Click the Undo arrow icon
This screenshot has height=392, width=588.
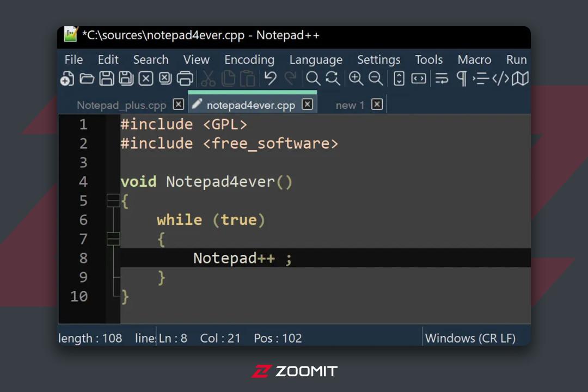pyautogui.click(x=271, y=79)
